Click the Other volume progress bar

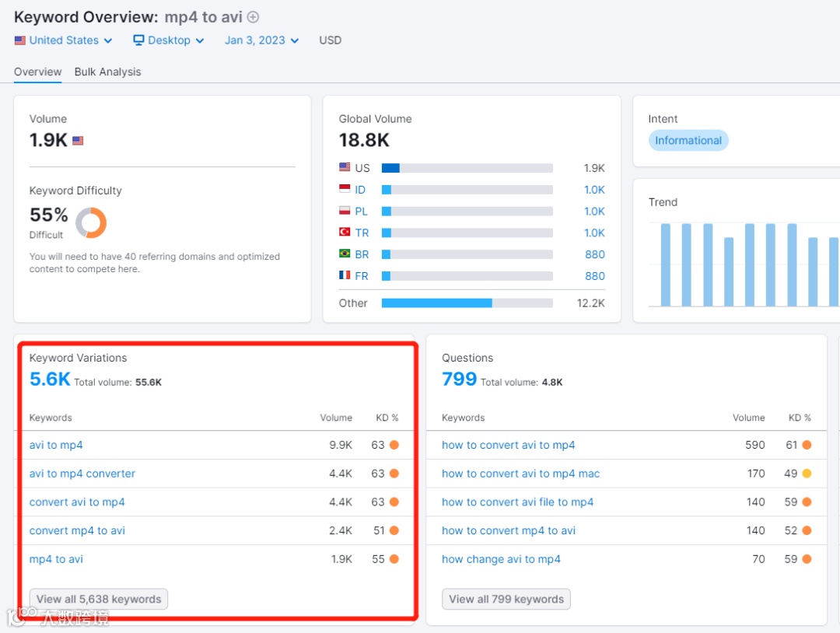pos(467,303)
